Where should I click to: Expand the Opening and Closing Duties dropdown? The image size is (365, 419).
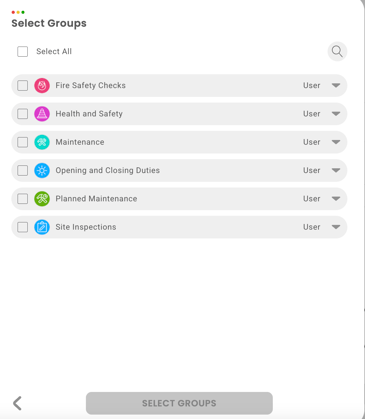(336, 170)
